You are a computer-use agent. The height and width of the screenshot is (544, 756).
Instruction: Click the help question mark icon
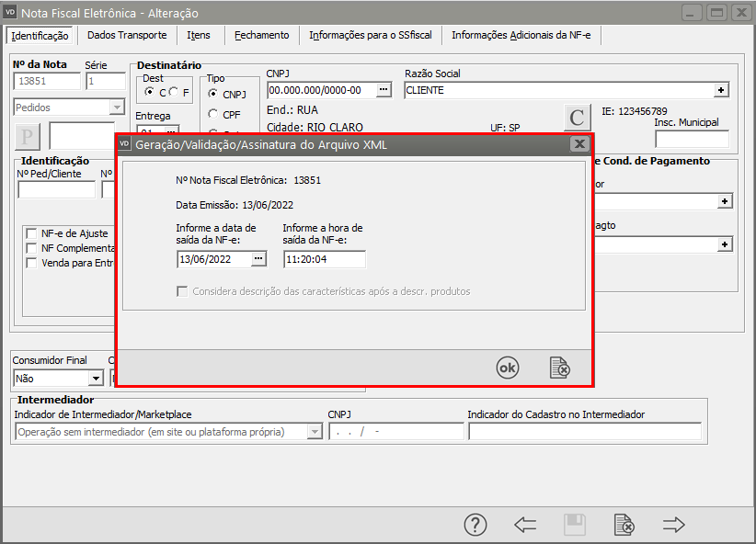[475, 525]
